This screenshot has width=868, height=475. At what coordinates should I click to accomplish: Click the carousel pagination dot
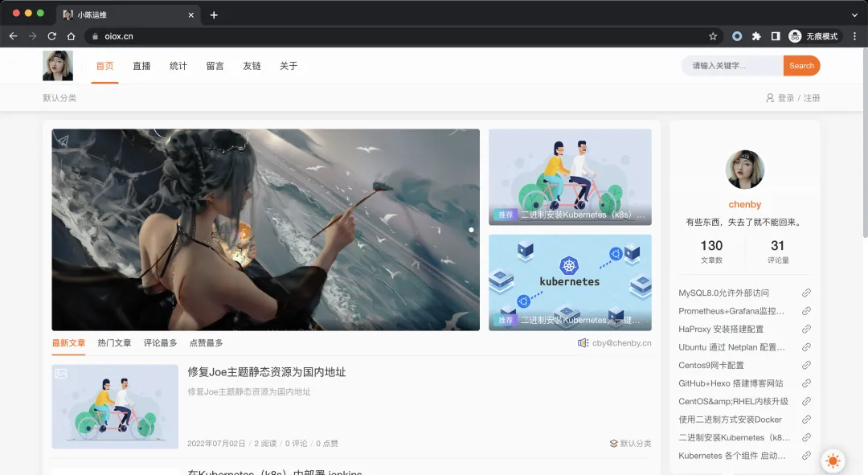(471, 230)
